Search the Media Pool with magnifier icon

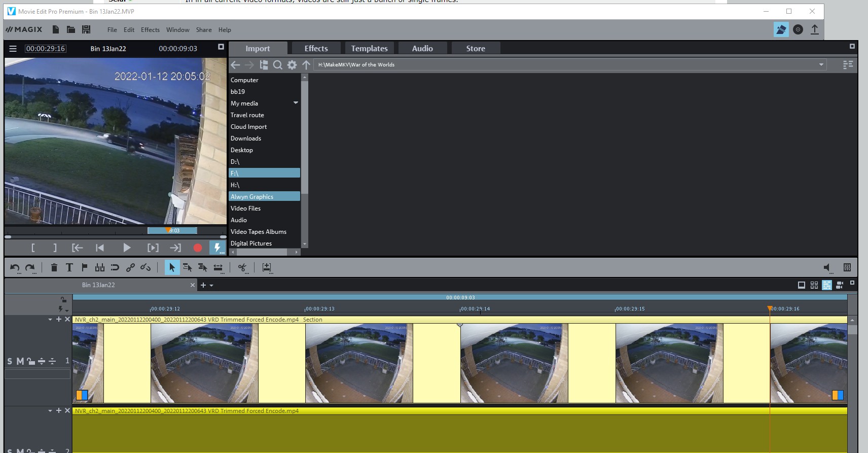pyautogui.click(x=277, y=65)
